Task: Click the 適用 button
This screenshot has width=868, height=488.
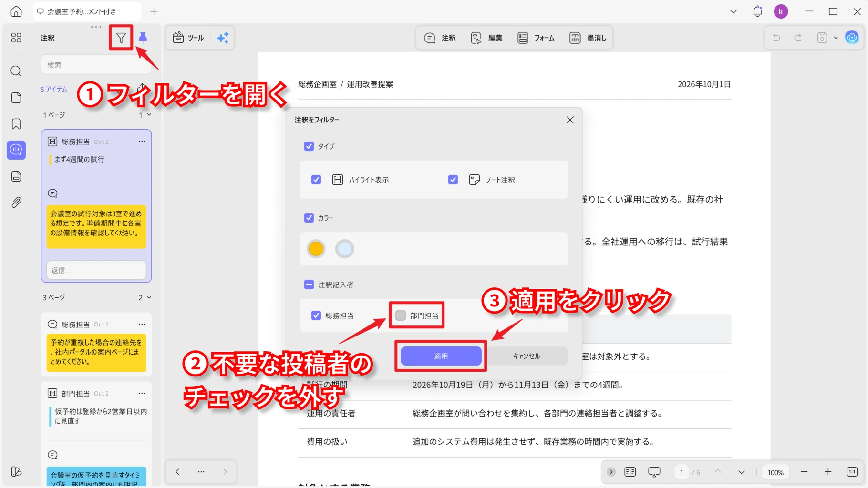Action: 441,356
